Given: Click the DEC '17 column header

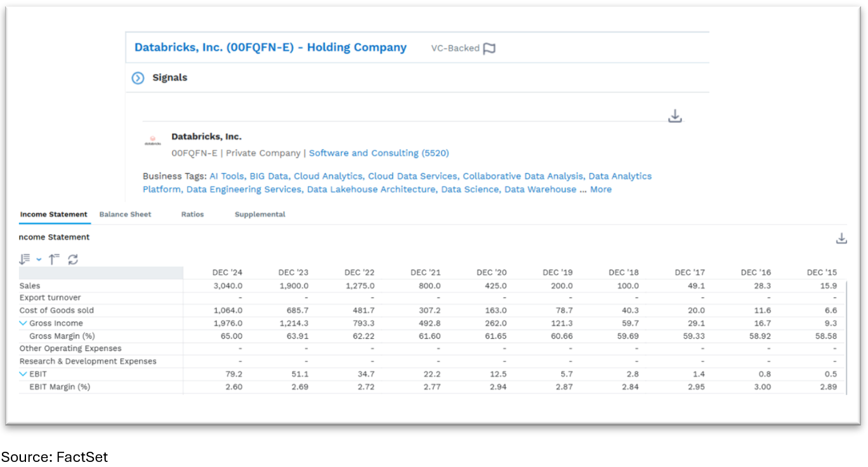Looking at the screenshot, I should (x=690, y=273).
